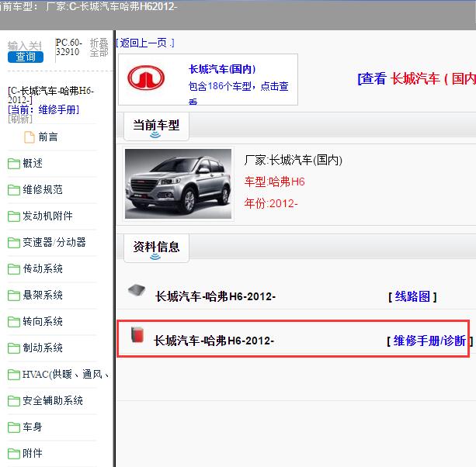Viewport: 476px width, 467px height.
Task: Click the PC.60-32910 text
Action: tap(68, 47)
